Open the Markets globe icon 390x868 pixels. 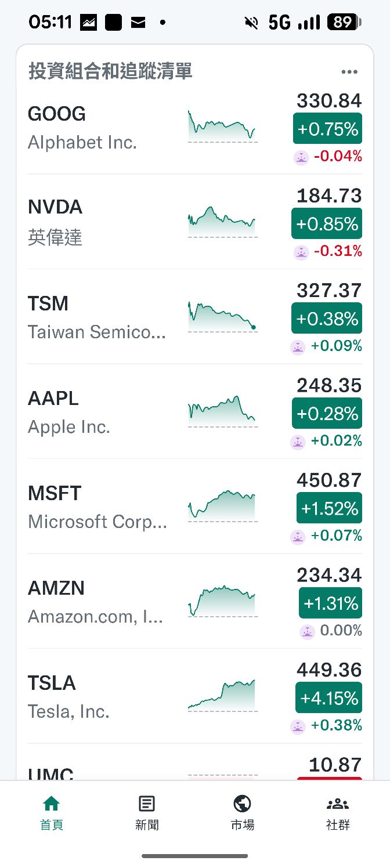point(242,804)
